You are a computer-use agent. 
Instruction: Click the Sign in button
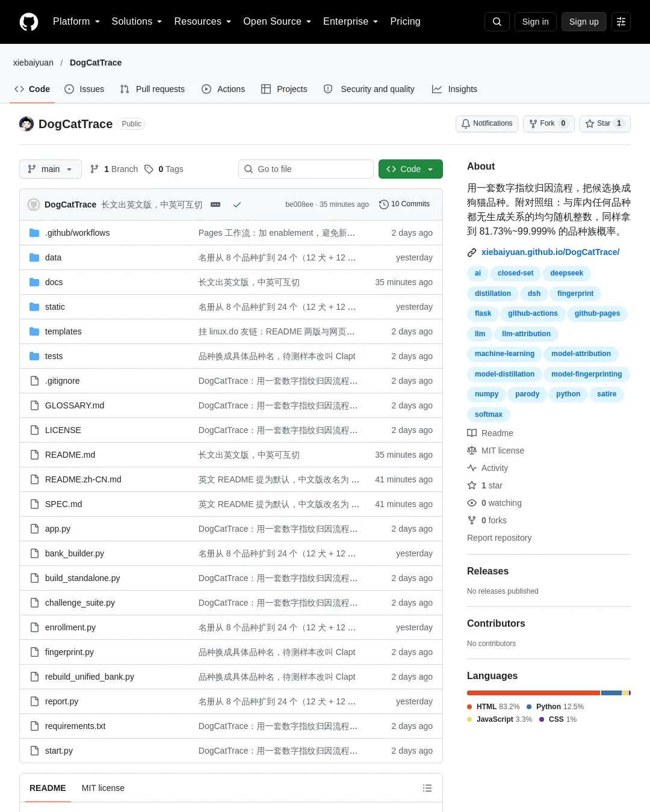coord(536,22)
